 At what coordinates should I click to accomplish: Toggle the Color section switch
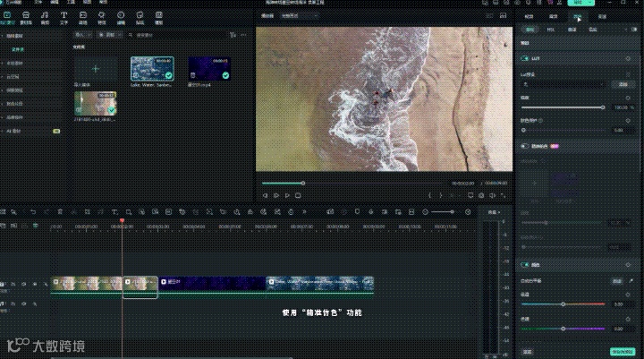coord(524,265)
